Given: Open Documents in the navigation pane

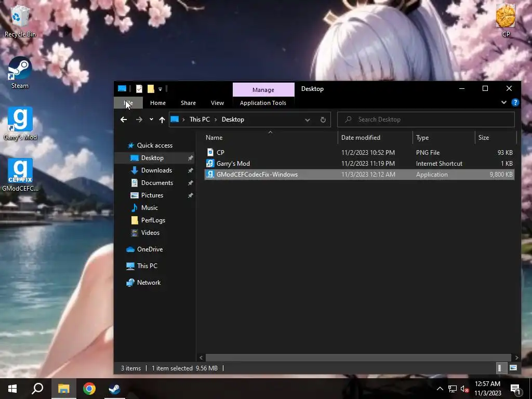Looking at the screenshot, I should click(x=157, y=182).
